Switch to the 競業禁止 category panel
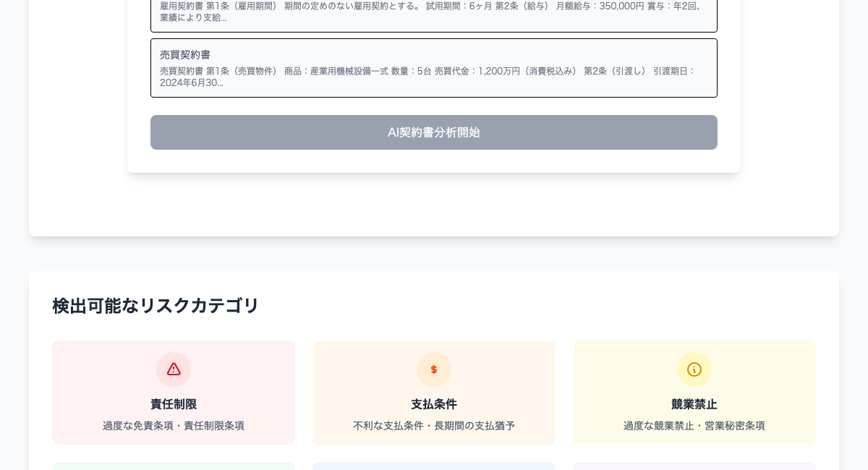The width and height of the screenshot is (868, 470). 694,393
